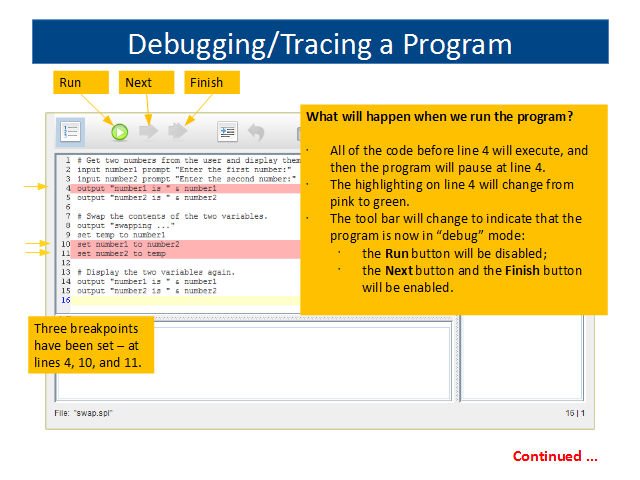Click blue line number 16 in gutter
The image size is (640, 480).
coord(66,300)
